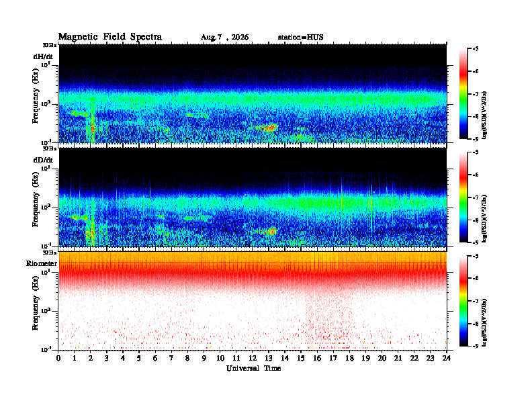Click hour "8" on the Universal Time axis
The image size is (532, 411).
click(x=187, y=358)
